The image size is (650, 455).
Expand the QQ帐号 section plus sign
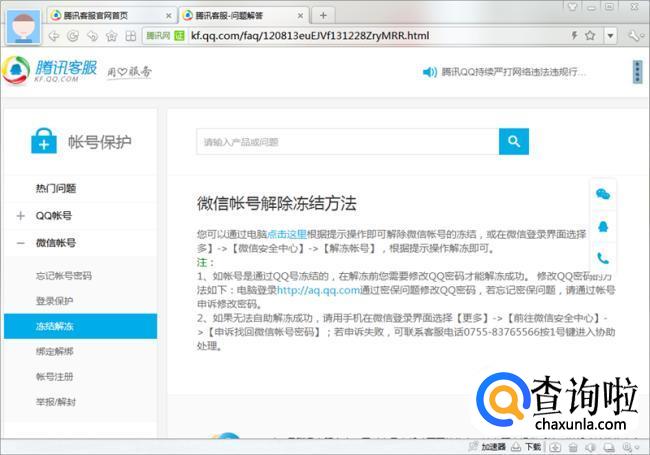coord(21,215)
